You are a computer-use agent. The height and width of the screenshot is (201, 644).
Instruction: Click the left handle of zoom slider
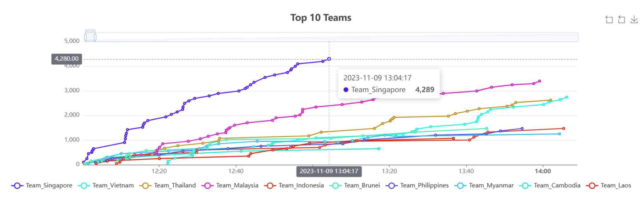(85, 37)
